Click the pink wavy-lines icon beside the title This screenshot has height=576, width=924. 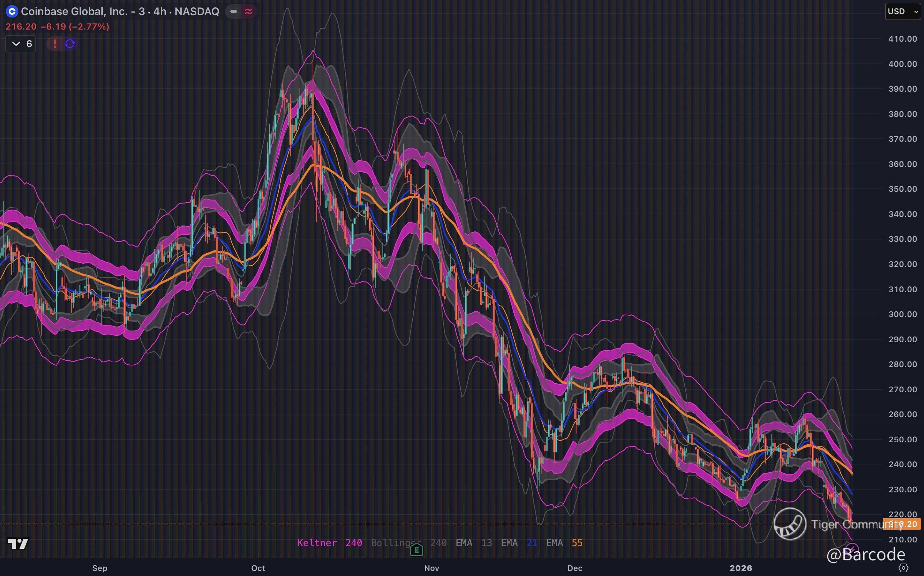pos(248,11)
